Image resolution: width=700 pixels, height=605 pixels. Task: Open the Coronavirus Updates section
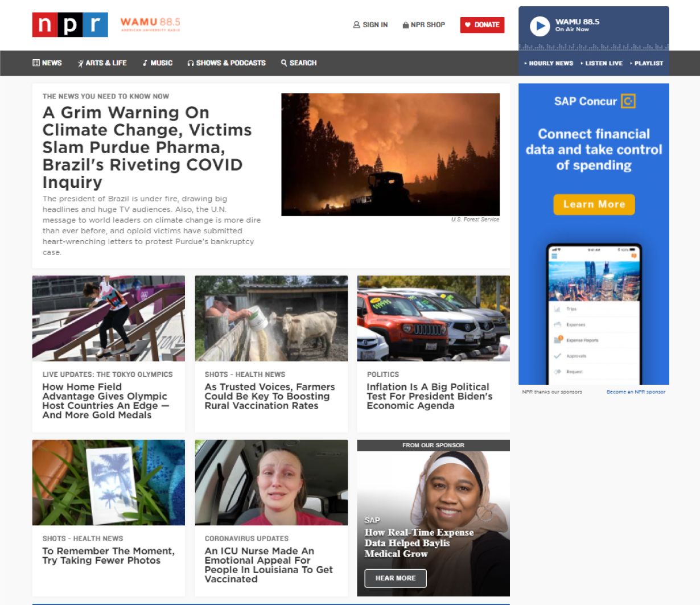[247, 538]
